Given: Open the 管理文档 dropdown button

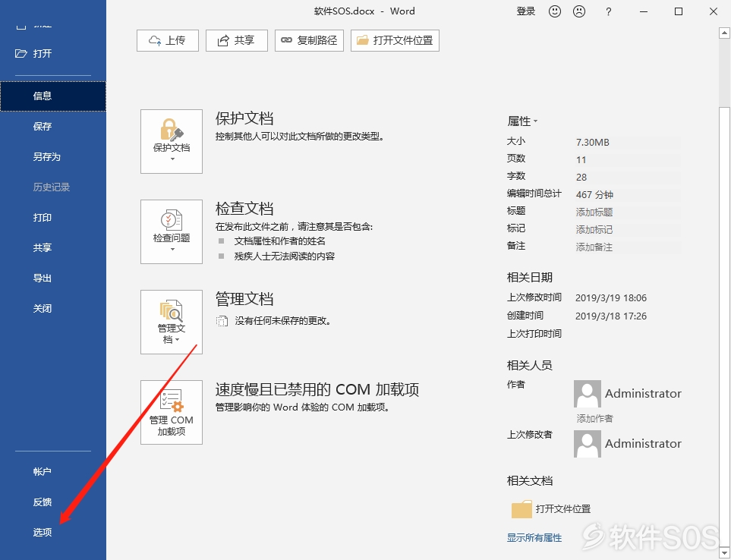Looking at the screenshot, I should (172, 322).
